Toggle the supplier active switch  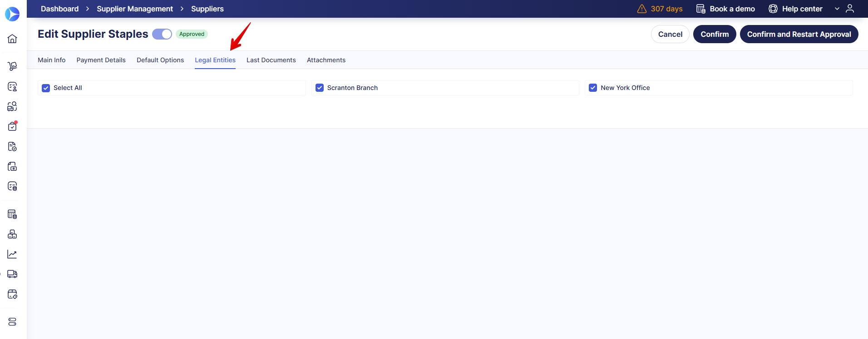[162, 34]
